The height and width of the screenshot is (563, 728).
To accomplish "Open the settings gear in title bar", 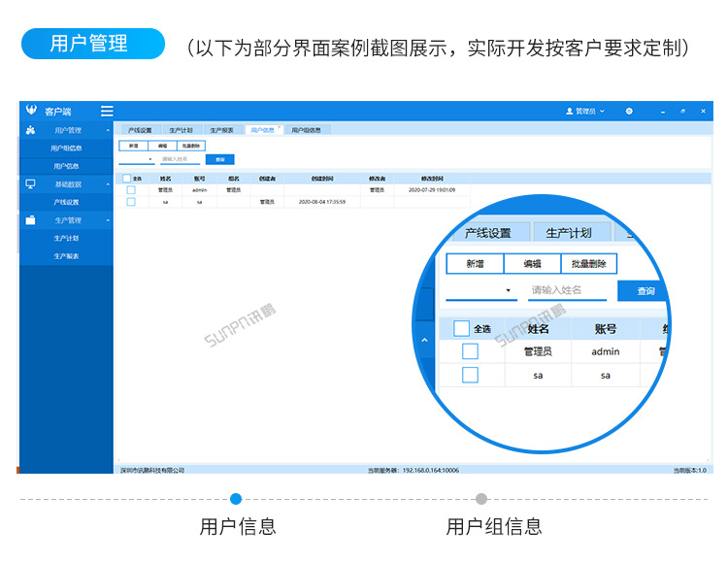I will (629, 112).
